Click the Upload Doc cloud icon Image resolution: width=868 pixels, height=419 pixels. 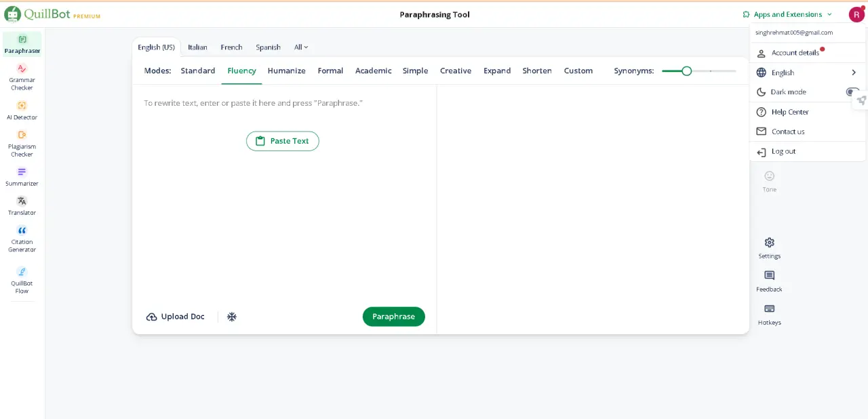(x=152, y=317)
